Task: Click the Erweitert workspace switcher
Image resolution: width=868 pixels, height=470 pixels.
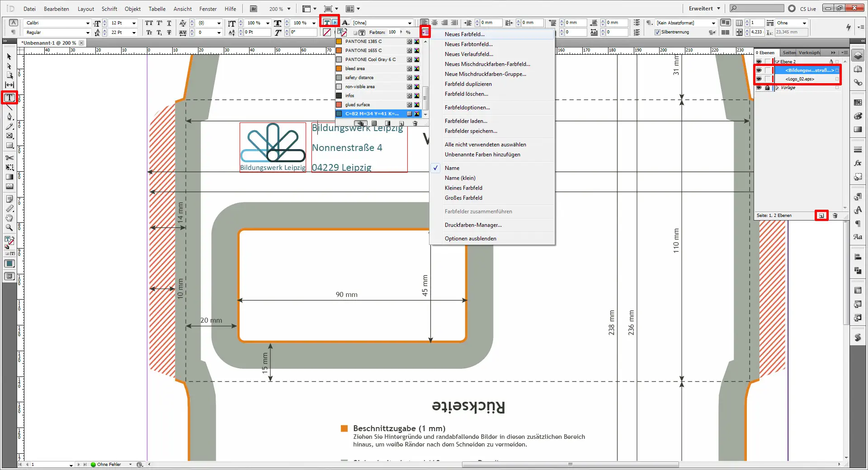Action: click(x=704, y=9)
